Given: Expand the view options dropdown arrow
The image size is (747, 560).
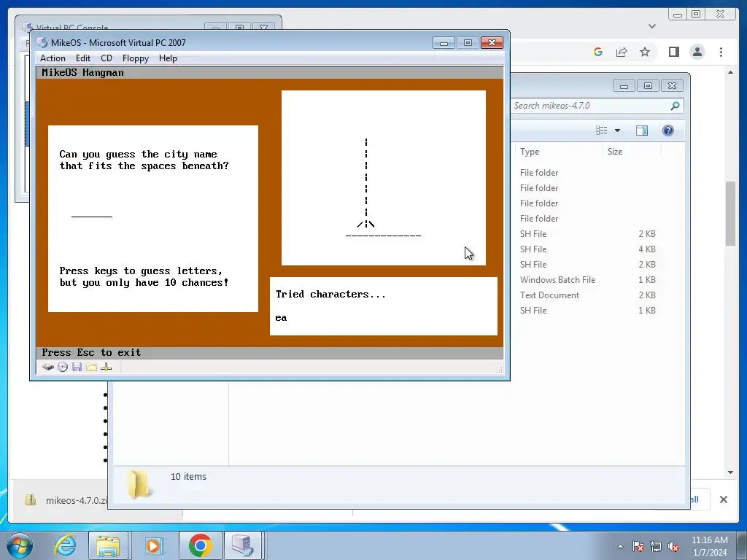Looking at the screenshot, I should click(x=617, y=131).
